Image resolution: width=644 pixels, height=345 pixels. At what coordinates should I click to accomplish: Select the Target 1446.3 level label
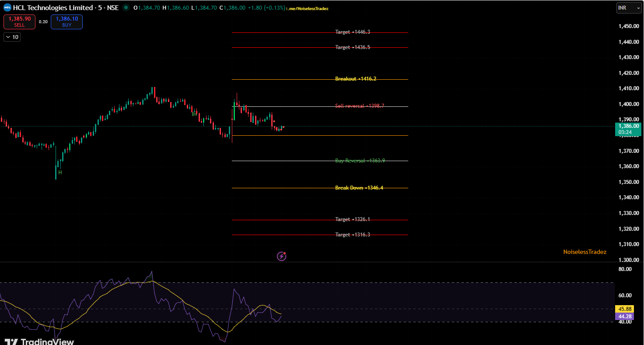pyautogui.click(x=353, y=32)
